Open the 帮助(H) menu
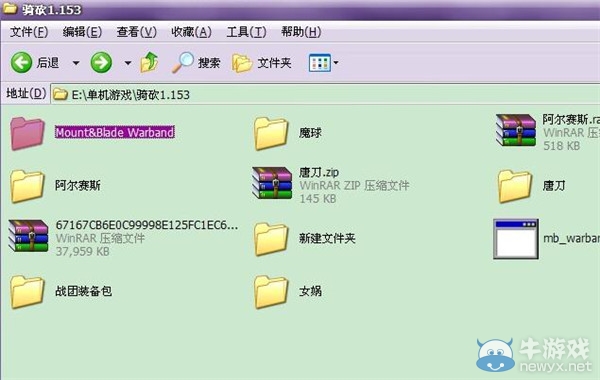Viewport: 600px width, 380px height. (301, 32)
